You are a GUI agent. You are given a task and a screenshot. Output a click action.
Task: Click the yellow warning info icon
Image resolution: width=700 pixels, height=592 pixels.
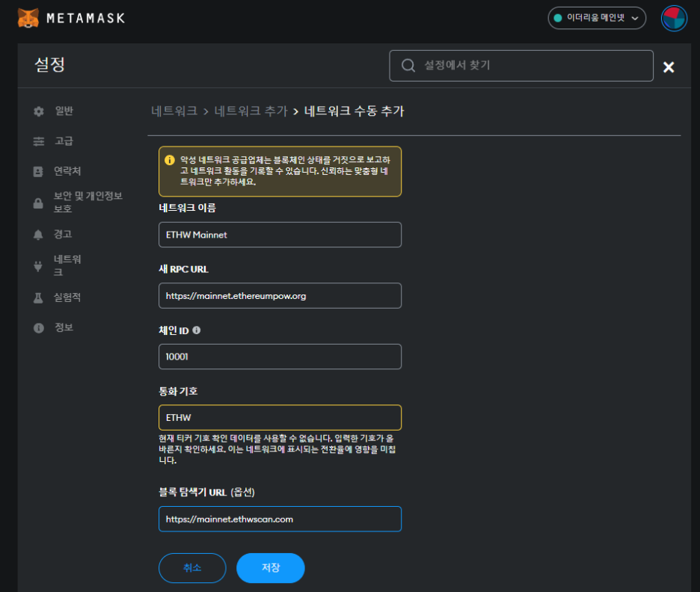(x=170, y=160)
